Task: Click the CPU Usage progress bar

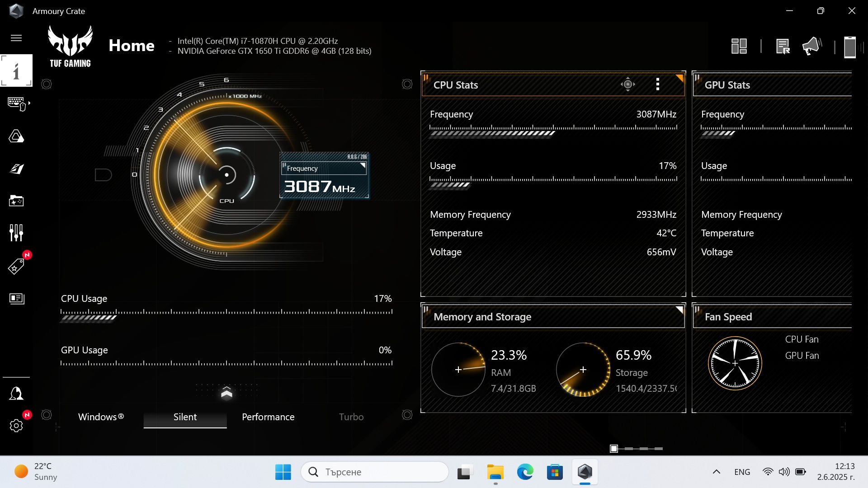Action: click(x=226, y=314)
